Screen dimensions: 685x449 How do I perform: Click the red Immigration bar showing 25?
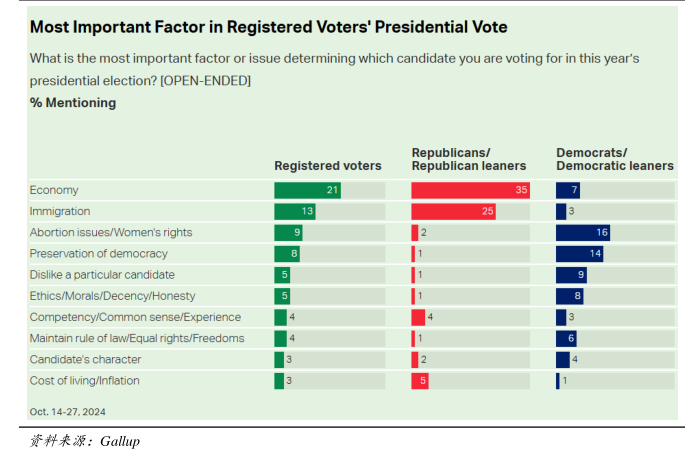pyautogui.click(x=453, y=211)
